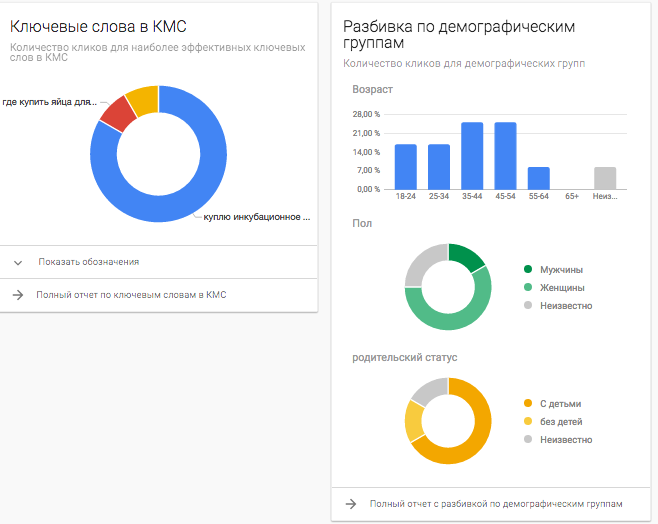Click arrow icon beside demographic full report
Image resolution: width=658 pixels, height=524 pixels.
[x=351, y=504]
